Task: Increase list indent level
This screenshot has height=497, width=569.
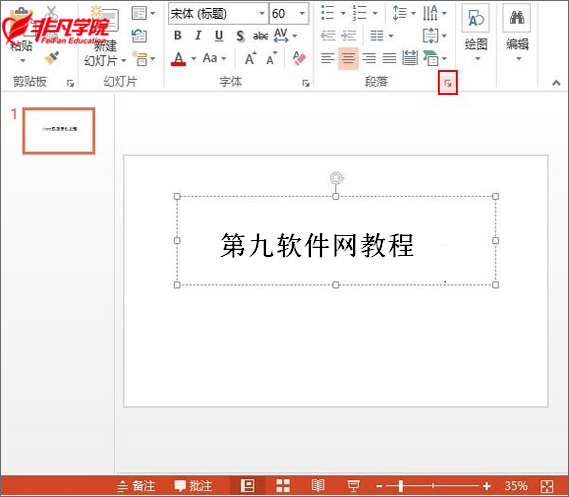Action: tap(348, 36)
